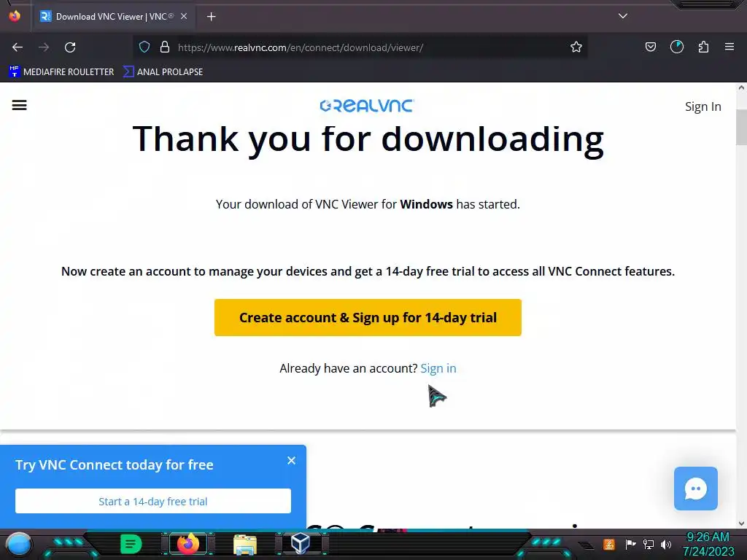Open the Pocket save icon
This screenshot has height=560, width=747.
(x=650, y=47)
